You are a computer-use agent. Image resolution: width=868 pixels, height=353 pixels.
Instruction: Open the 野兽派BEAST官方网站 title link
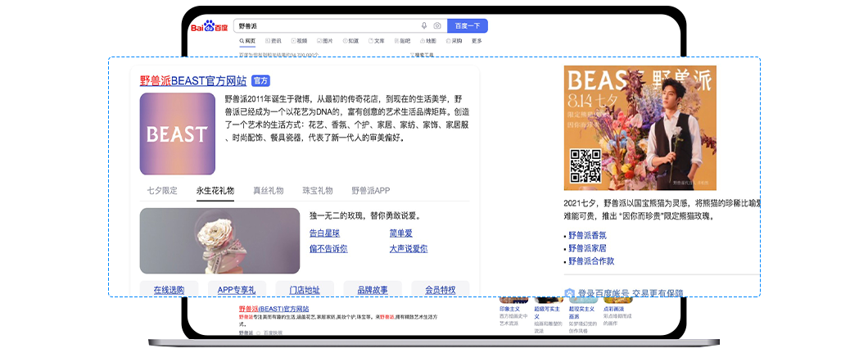tap(193, 81)
